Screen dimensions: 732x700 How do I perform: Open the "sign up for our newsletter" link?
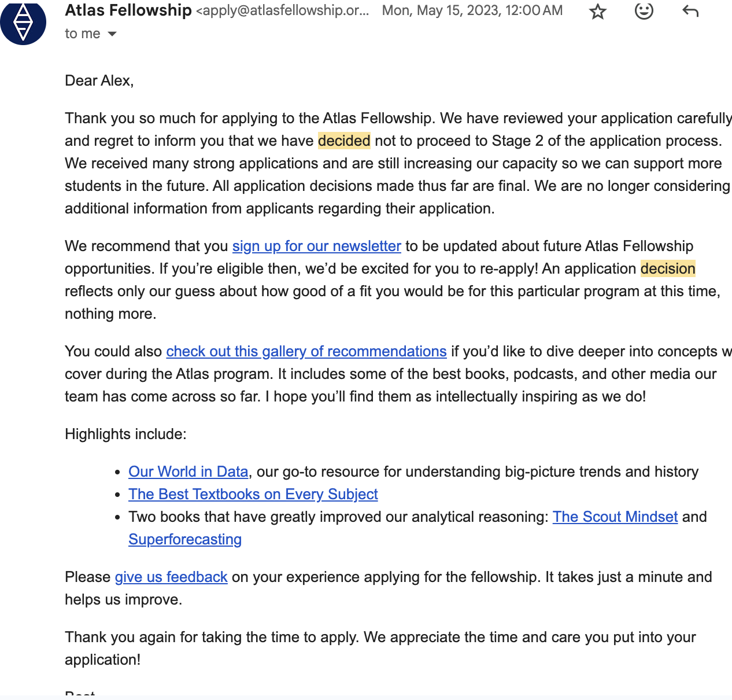pyautogui.click(x=316, y=246)
